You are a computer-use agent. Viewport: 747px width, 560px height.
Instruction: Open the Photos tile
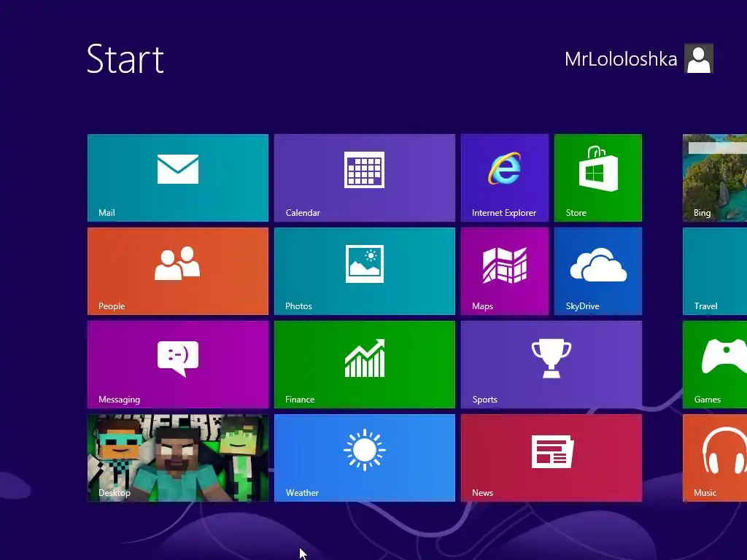pyautogui.click(x=365, y=271)
